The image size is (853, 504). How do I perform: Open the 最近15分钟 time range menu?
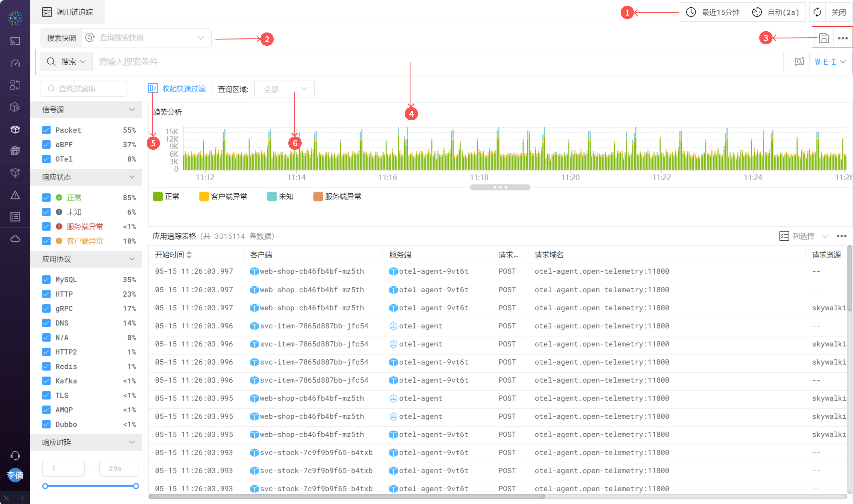[713, 12]
